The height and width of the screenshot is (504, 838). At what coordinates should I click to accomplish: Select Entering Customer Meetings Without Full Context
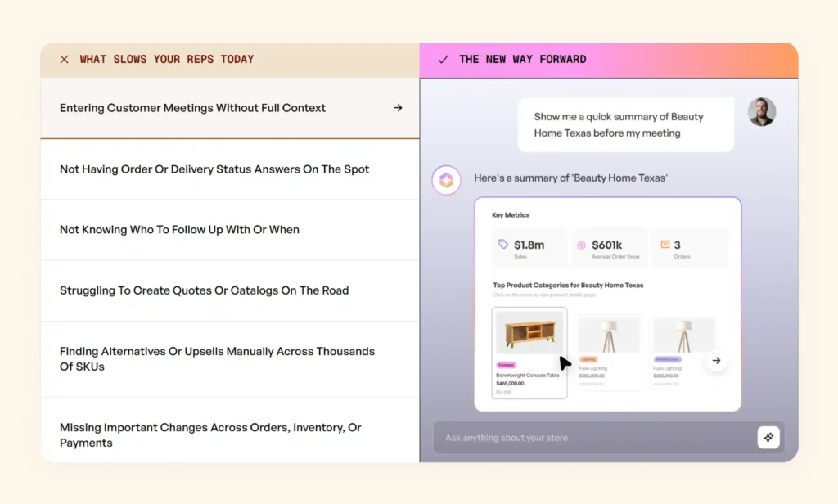point(230,109)
